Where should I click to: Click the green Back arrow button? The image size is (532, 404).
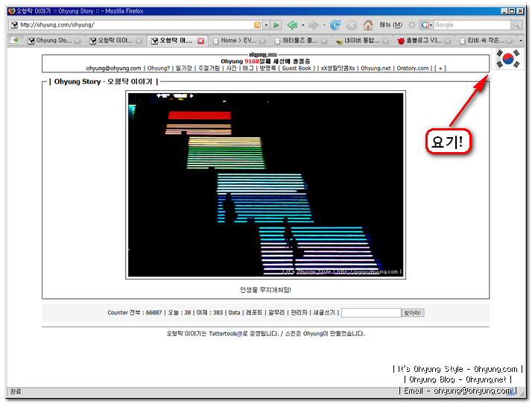(293, 25)
